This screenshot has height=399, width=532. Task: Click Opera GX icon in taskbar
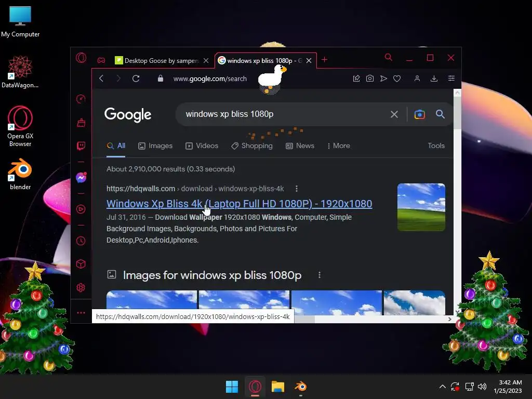click(x=255, y=387)
